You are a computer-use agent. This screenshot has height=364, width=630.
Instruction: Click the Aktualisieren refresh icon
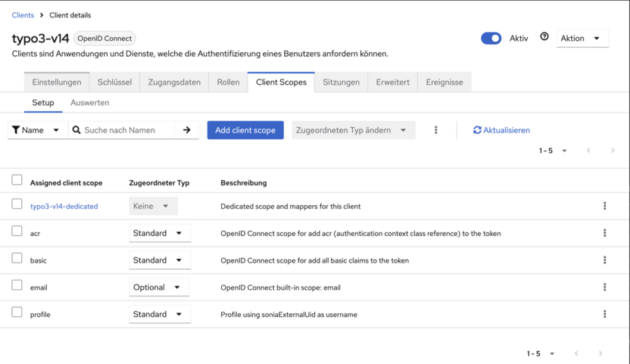477,130
